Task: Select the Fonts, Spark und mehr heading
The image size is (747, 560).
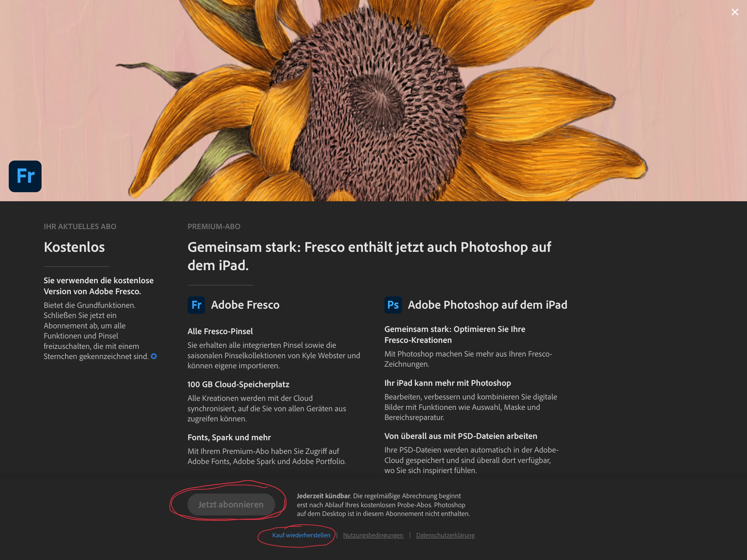Action: click(229, 437)
